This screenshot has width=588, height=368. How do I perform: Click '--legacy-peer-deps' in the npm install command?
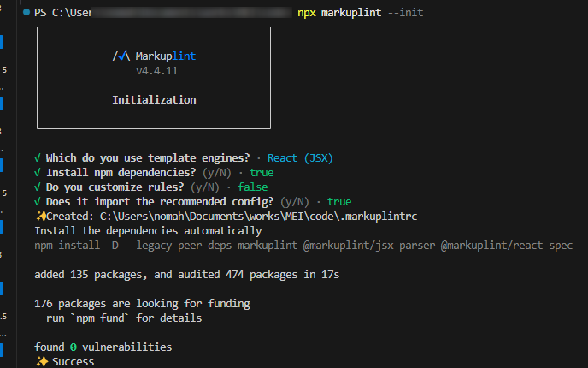pyautogui.click(x=178, y=246)
